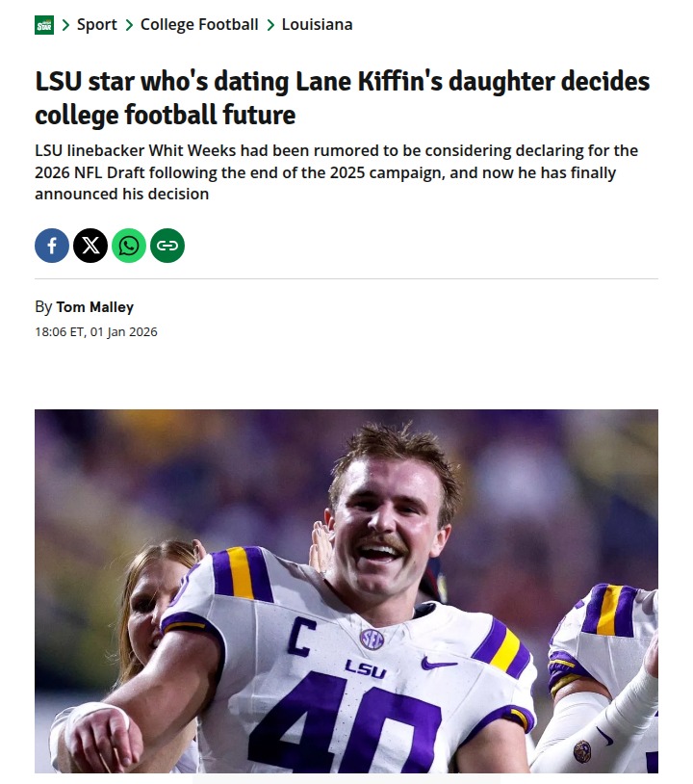Click the chevron arrow before College Football
The image size is (693, 784).
click(x=129, y=25)
